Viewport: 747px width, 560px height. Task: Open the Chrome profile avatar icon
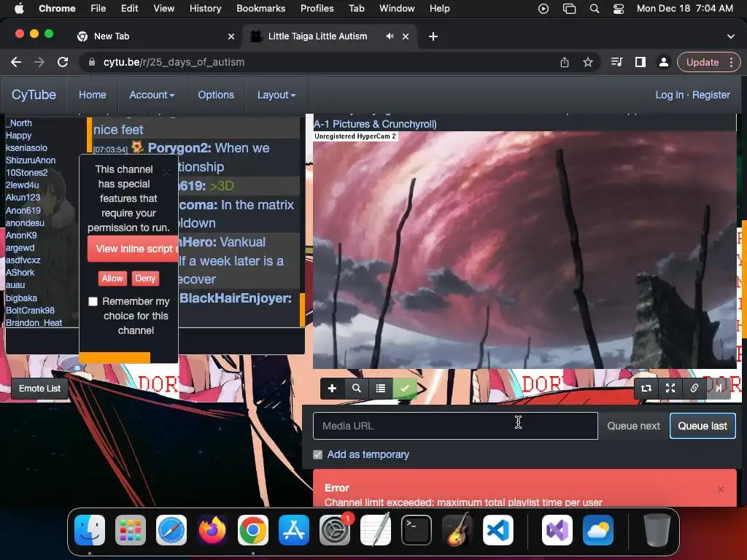point(663,63)
